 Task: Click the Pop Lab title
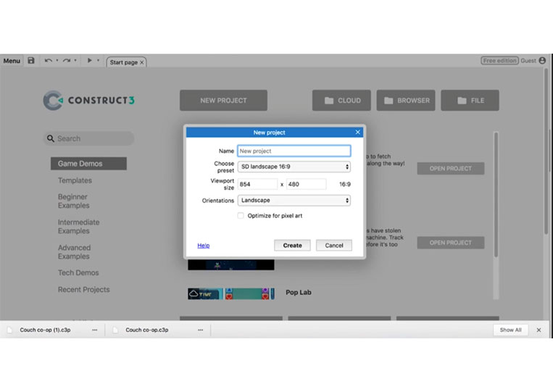tap(299, 292)
